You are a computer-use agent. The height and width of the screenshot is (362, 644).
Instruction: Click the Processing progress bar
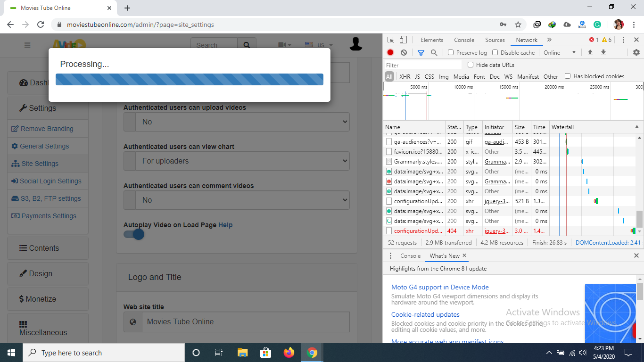tap(190, 79)
